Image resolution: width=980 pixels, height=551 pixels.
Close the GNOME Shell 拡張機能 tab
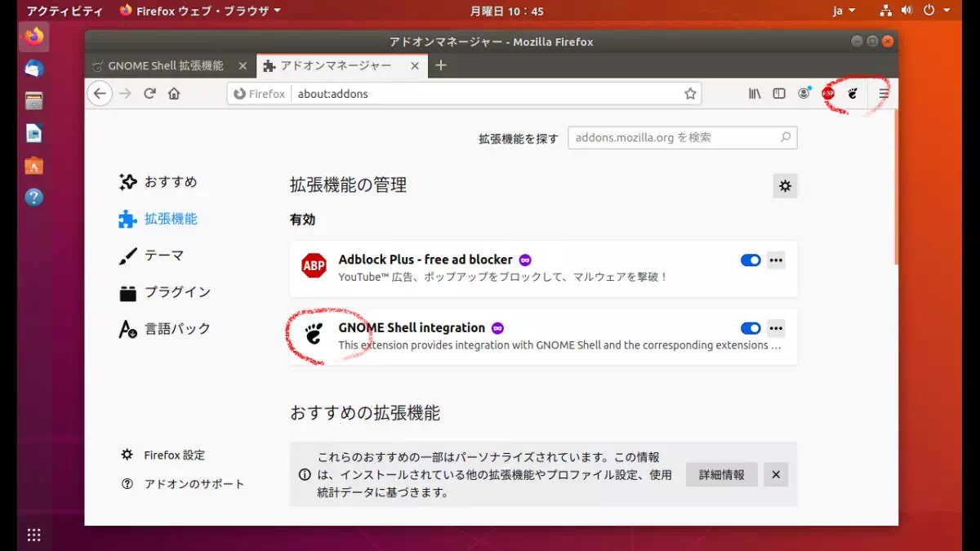(x=243, y=66)
